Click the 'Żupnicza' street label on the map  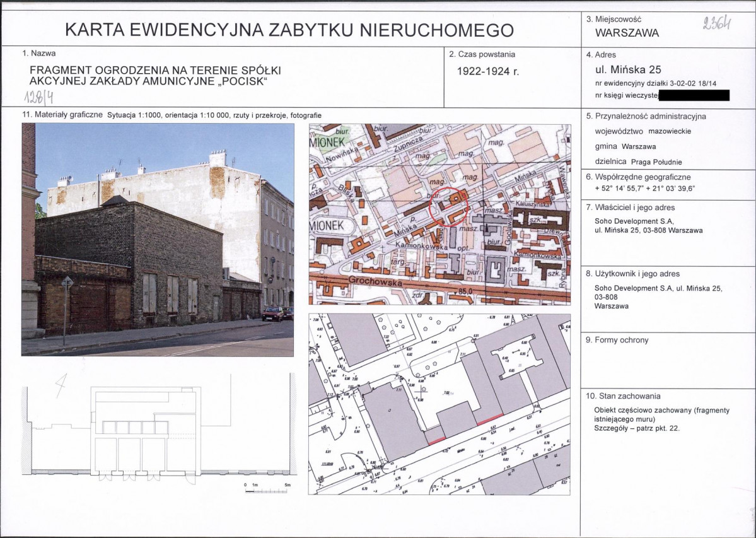(408, 144)
